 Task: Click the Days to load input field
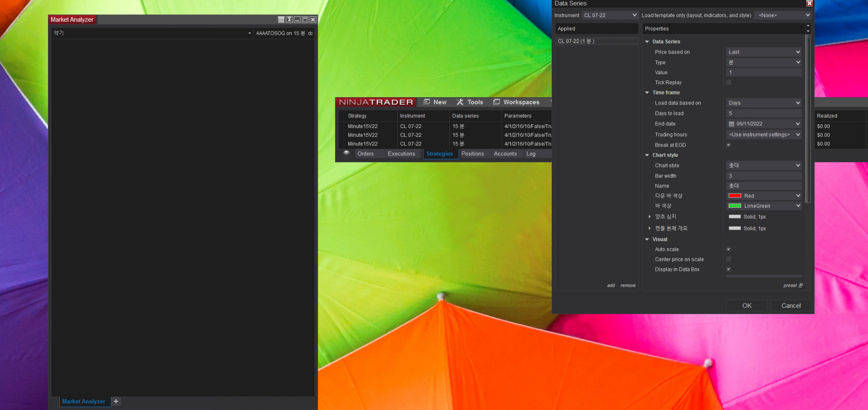[x=764, y=113]
